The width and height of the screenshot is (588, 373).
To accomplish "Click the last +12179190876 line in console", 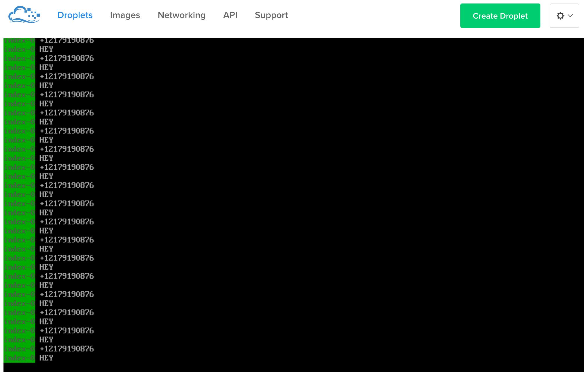I will point(67,349).
